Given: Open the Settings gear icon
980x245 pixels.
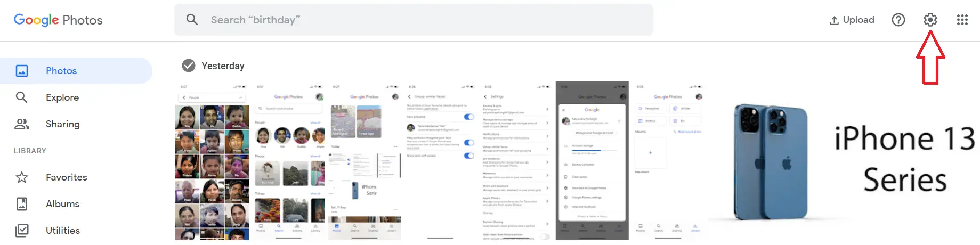Looking at the screenshot, I should click(x=930, y=20).
